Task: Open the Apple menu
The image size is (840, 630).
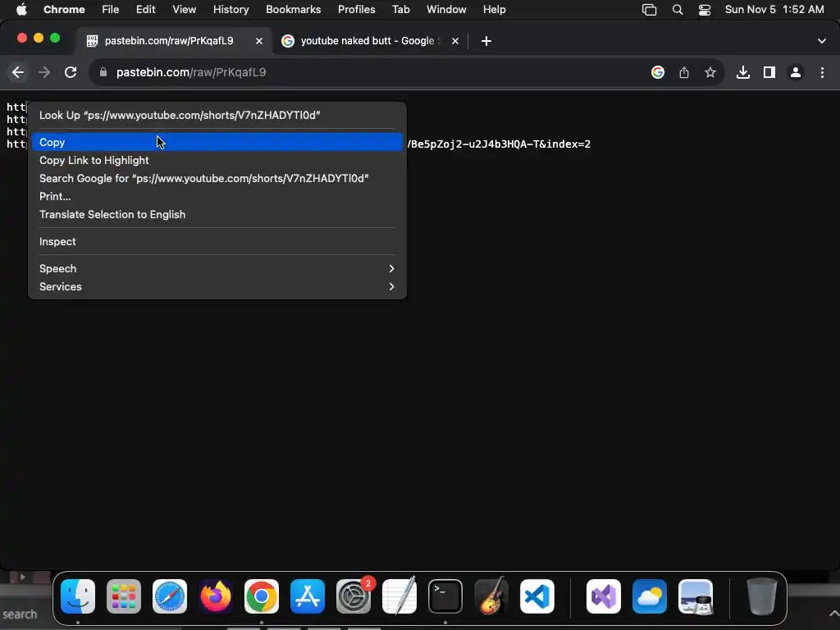Action: [21, 10]
